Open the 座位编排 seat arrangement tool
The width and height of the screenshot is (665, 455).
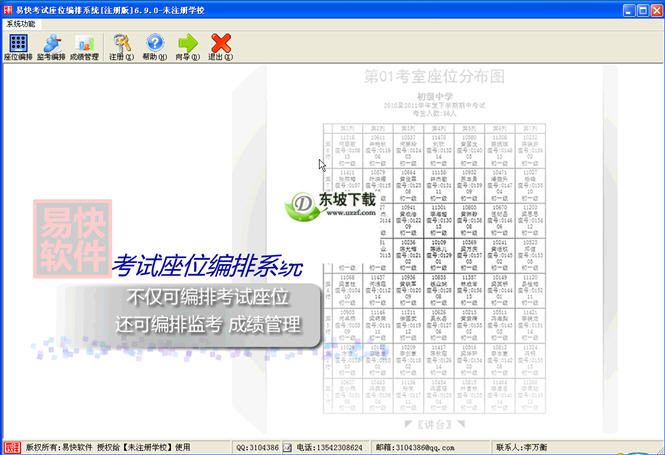click(x=18, y=47)
